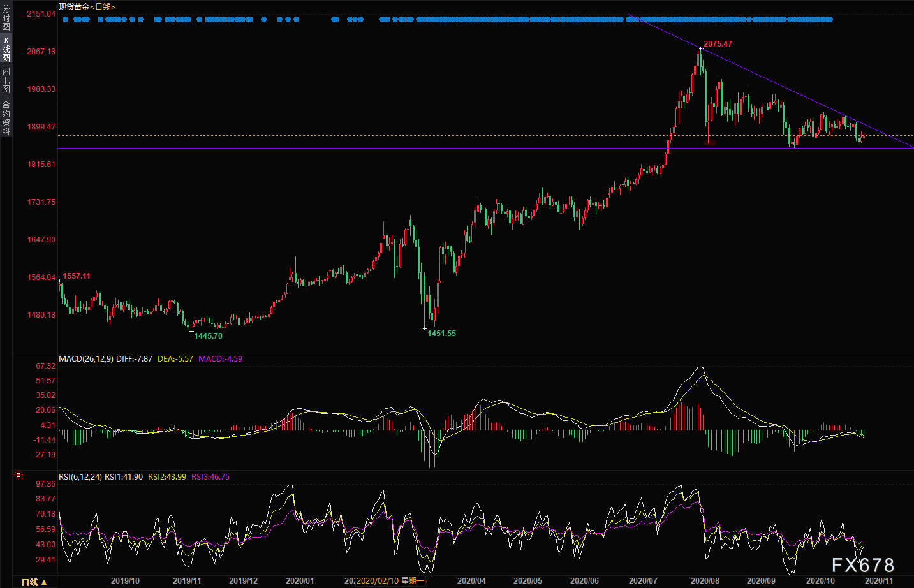
Task: Click the red sun icon beside RSI panel
Action: [x=18, y=475]
